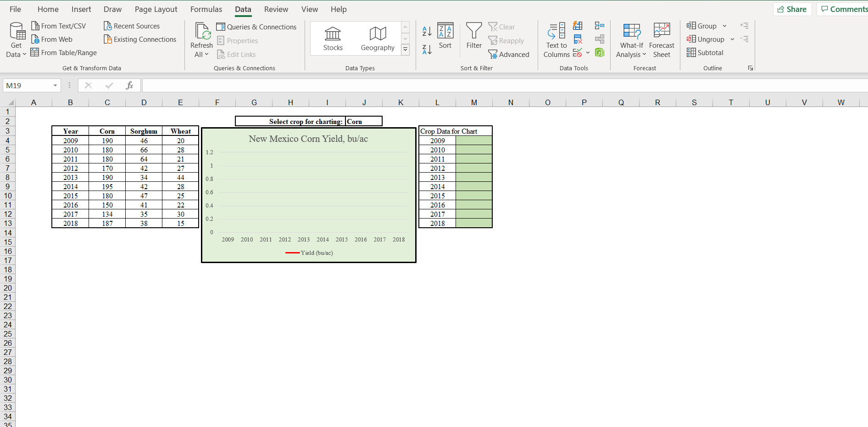This screenshot has height=427, width=868.
Task: Open the Name Box dropdown
Action: pos(55,85)
